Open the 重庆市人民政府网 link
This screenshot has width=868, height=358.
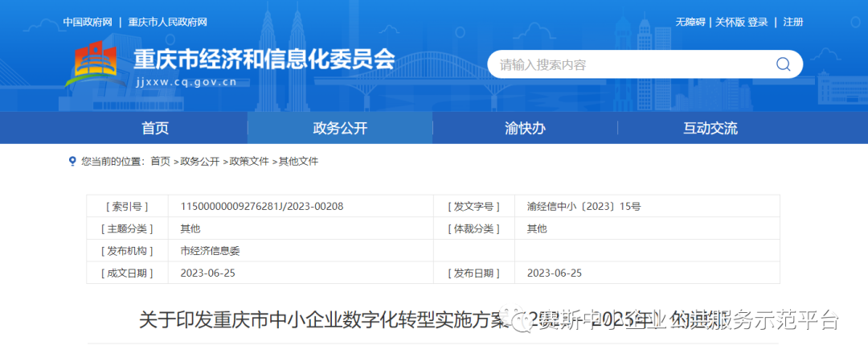167,23
